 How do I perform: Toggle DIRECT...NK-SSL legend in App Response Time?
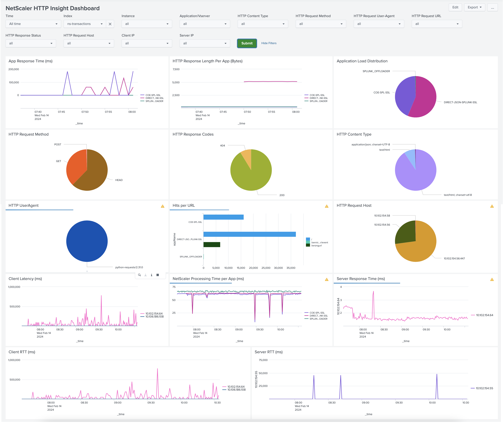tap(152, 98)
